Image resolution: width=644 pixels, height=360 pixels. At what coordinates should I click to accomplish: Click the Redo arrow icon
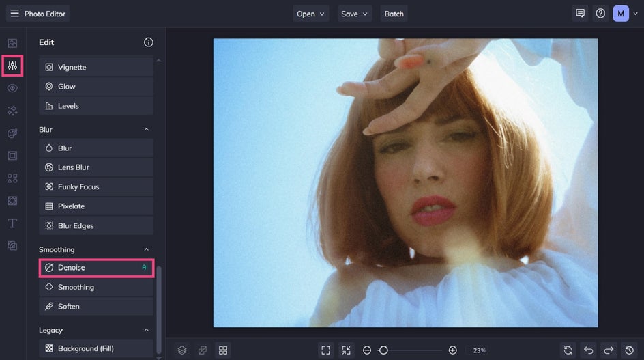609,350
